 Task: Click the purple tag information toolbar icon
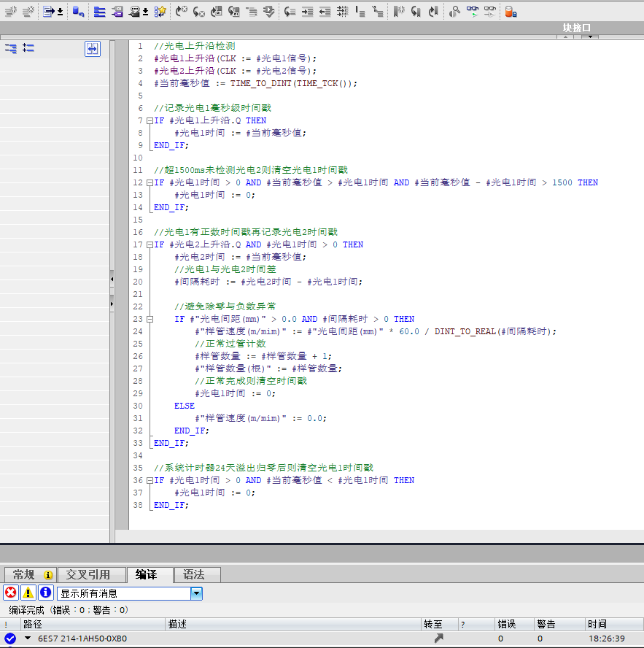pyautogui.click(x=117, y=12)
